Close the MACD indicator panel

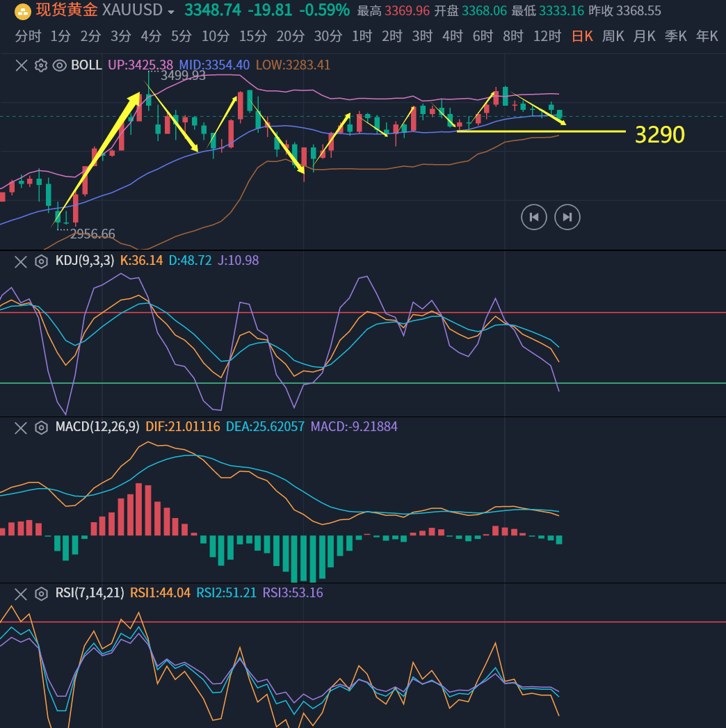coord(21,428)
